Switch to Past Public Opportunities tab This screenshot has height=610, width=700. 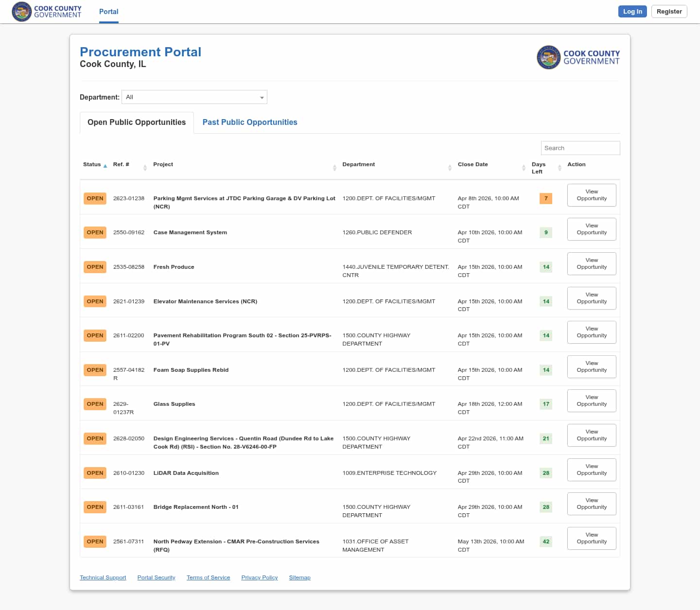click(250, 122)
